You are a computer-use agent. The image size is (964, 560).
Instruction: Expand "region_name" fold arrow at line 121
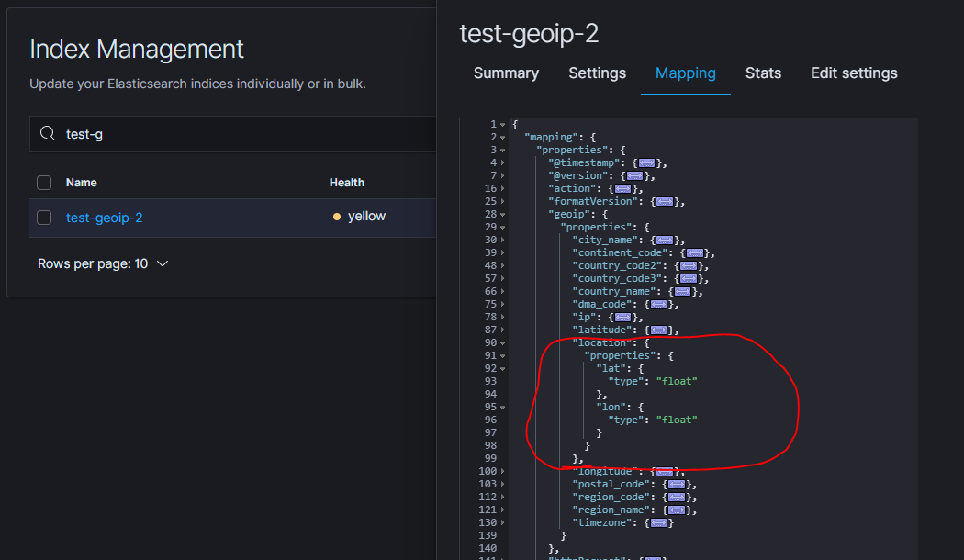[502, 510]
